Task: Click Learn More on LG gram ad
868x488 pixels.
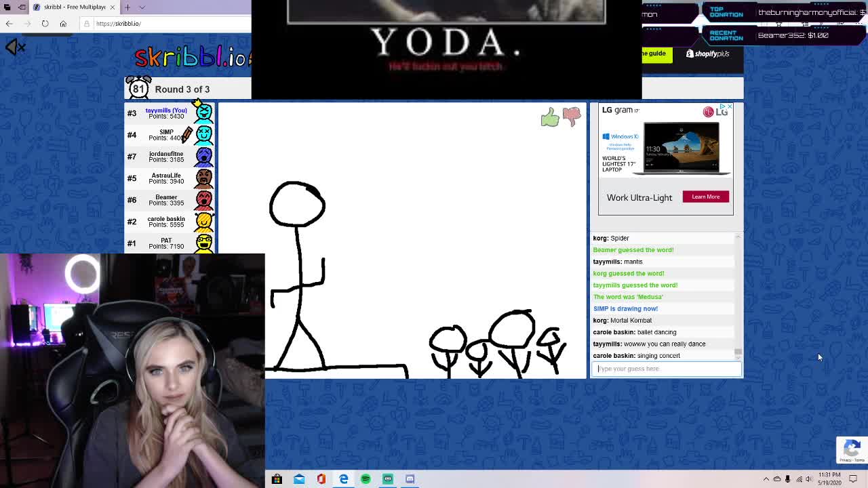Action: point(705,197)
